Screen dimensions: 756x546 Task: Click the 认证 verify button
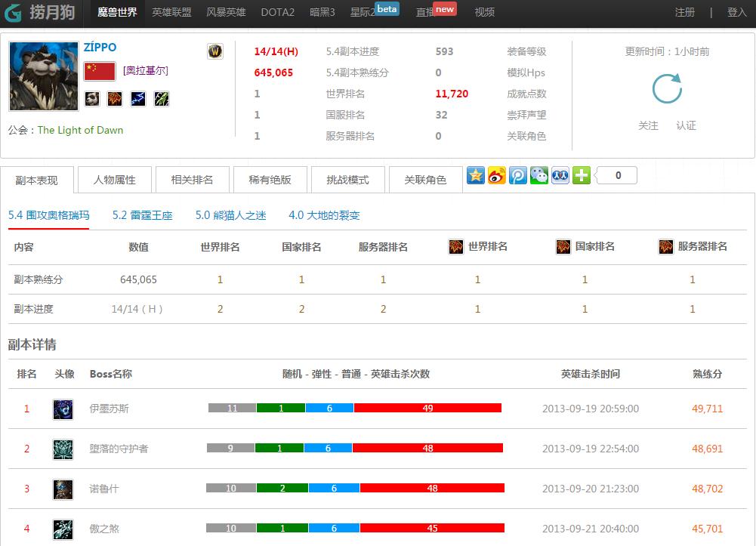point(686,126)
